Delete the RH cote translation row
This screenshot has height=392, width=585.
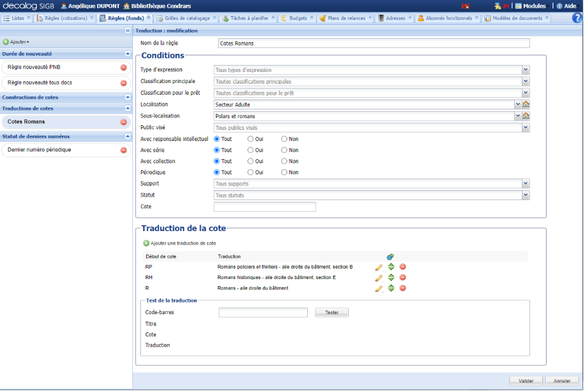(402, 278)
